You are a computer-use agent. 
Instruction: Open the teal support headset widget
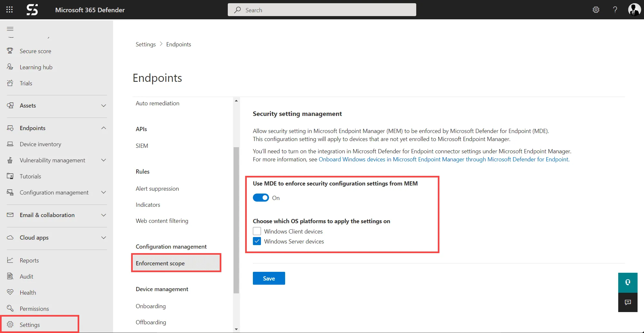pyautogui.click(x=628, y=282)
